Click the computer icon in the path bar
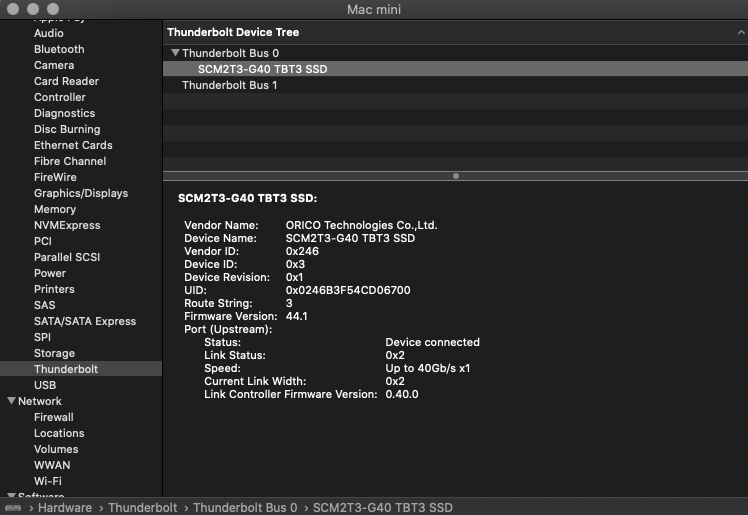This screenshot has height=515, width=748. (x=13, y=508)
